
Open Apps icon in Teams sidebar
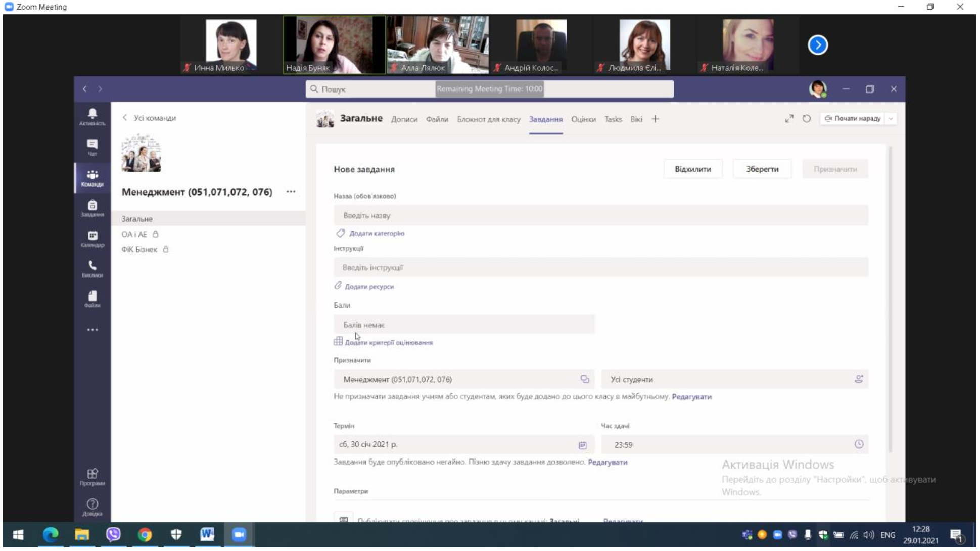pos(92,476)
